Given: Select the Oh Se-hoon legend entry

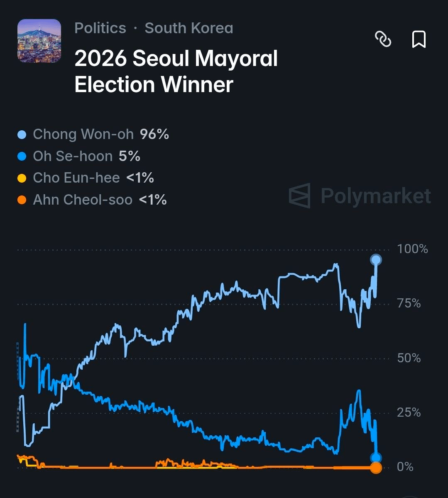Looking at the screenshot, I should (x=79, y=156).
